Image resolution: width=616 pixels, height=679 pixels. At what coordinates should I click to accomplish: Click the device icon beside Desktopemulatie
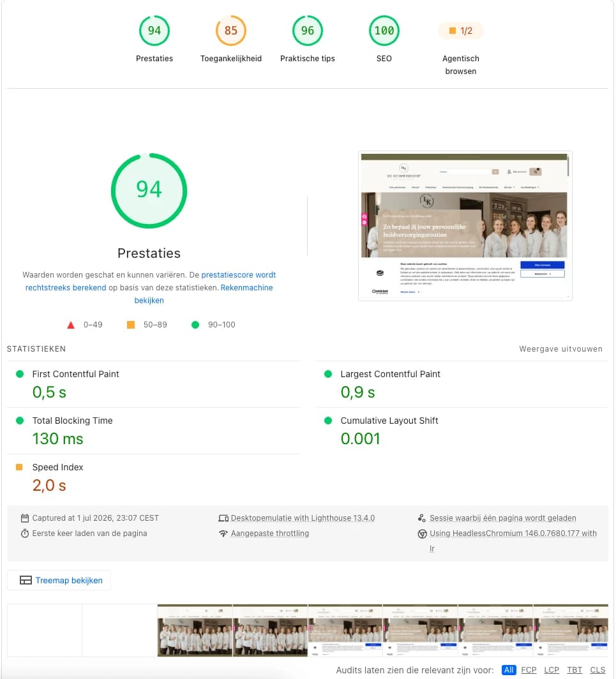223,518
